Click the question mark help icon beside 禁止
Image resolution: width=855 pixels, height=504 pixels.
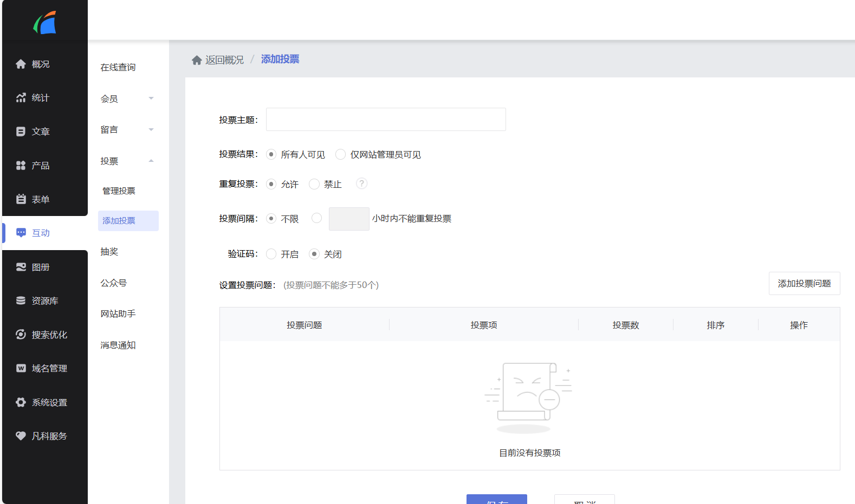tap(361, 184)
